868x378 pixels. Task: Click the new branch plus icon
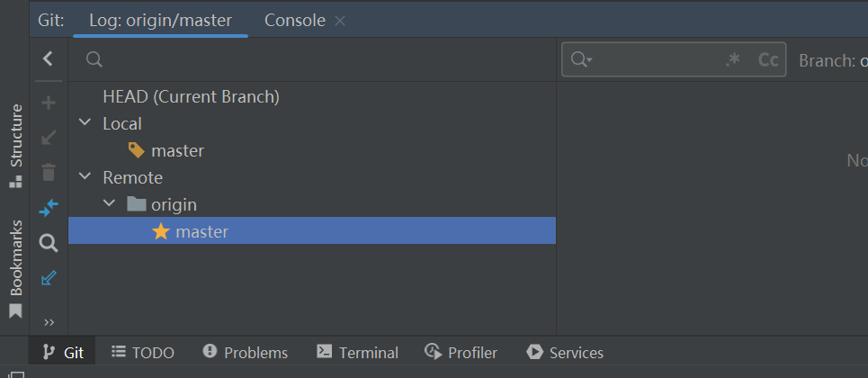click(x=49, y=103)
